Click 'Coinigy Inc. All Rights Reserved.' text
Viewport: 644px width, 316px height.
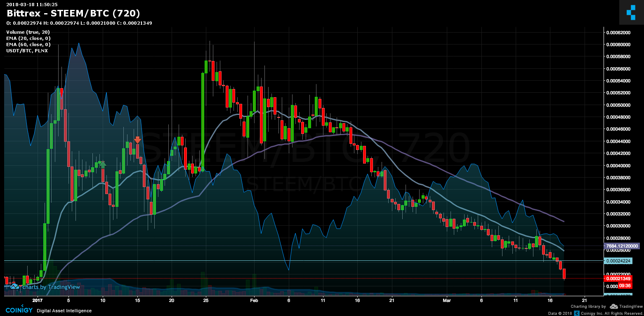pos(611,314)
